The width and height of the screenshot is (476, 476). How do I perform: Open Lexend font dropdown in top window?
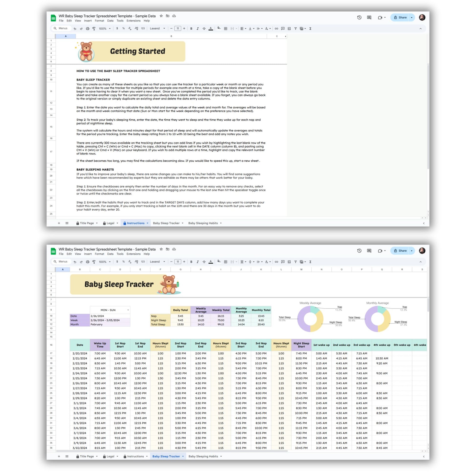click(158, 29)
